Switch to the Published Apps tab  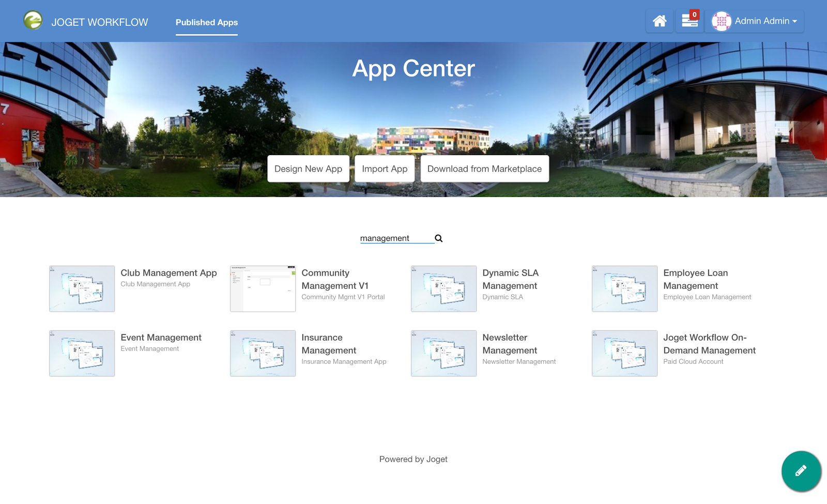207,22
